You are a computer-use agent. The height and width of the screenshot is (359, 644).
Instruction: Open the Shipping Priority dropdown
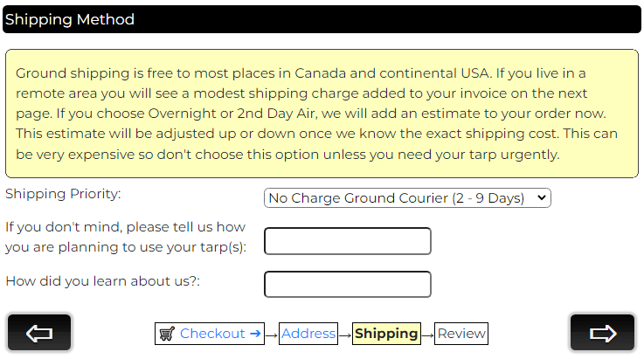click(x=407, y=198)
